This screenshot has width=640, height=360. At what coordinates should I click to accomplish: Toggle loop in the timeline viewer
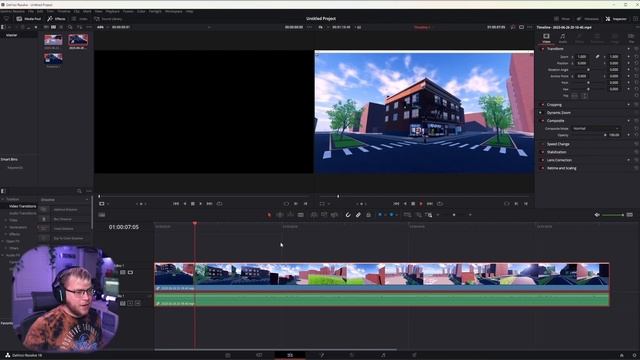click(x=440, y=204)
